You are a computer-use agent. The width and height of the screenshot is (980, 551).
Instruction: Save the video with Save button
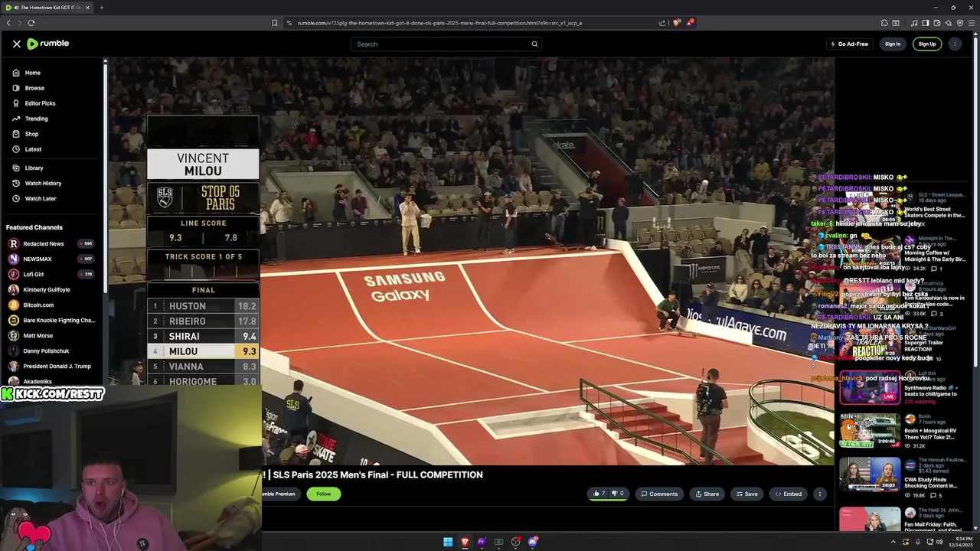point(746,494)
